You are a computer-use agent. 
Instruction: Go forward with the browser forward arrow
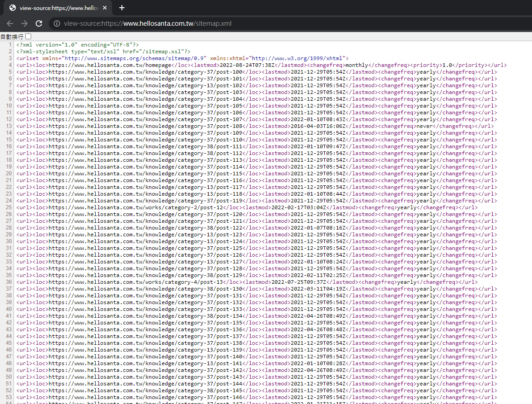tap(24, 23)
